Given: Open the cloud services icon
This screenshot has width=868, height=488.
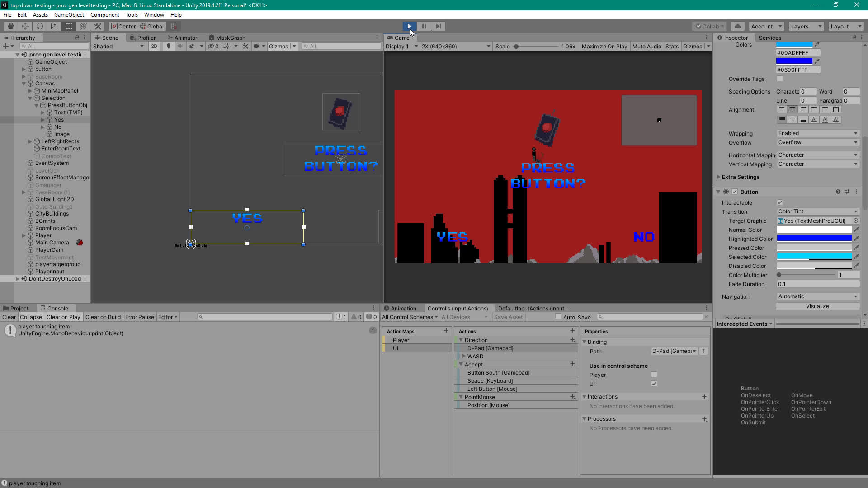Looking at the screenshot, I should (x=737, y=26).
